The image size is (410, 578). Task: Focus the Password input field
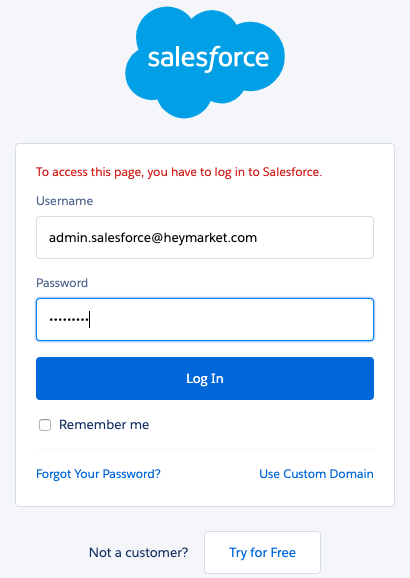[x=205, y=319]
